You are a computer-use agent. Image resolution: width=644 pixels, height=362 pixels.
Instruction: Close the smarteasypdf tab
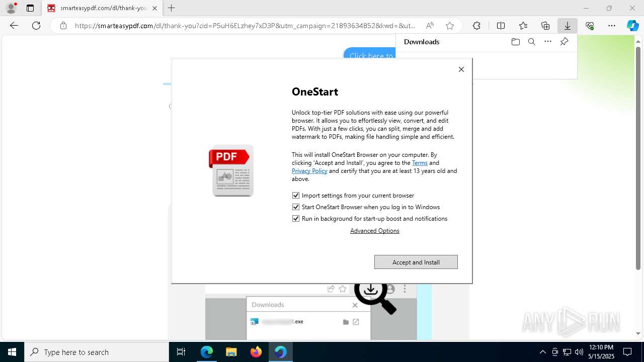point(154,8)
